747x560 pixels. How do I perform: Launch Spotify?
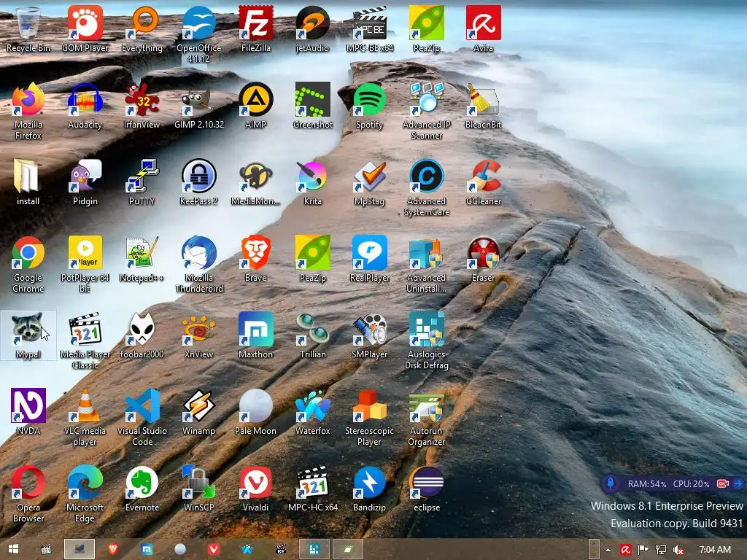click(370, 106)
